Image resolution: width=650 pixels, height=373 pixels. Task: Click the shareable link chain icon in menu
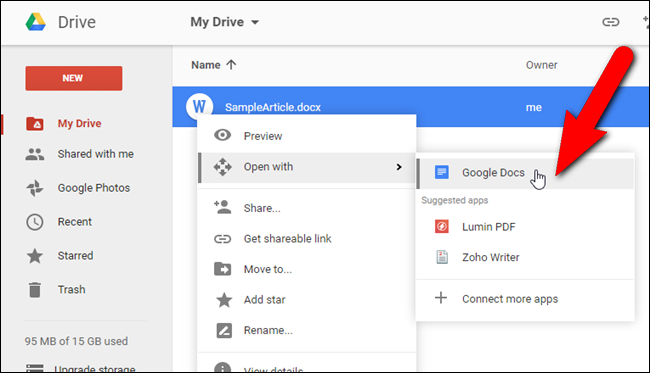(x=223, y=239)
